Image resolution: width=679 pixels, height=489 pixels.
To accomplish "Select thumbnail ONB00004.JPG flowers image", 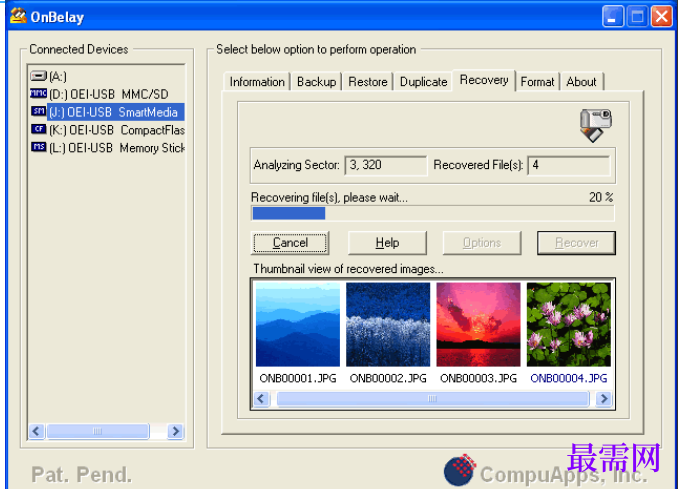I will [x=569, y=324].
